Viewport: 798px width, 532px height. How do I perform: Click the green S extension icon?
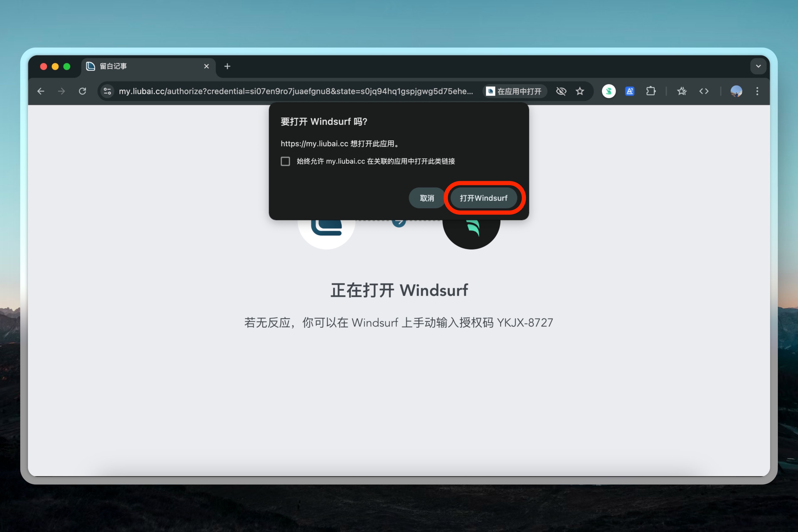609,91
